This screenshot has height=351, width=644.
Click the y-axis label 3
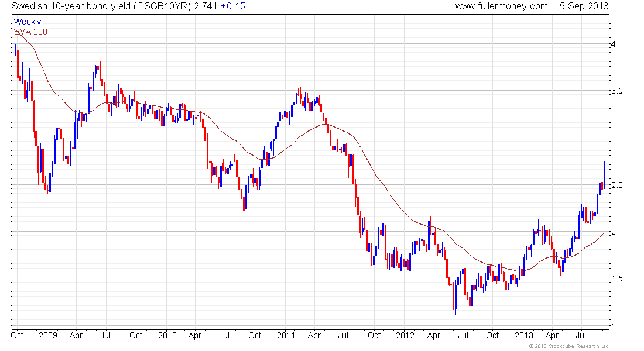(x=613, y=137)
